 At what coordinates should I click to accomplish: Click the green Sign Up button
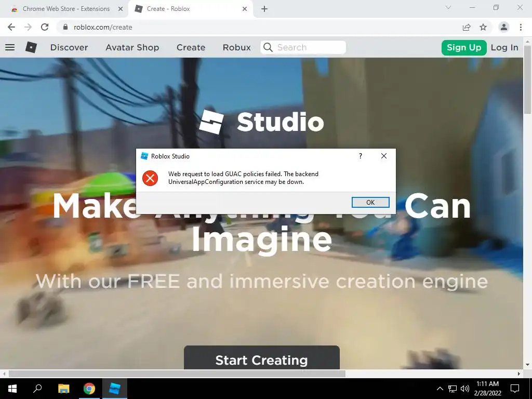pos(464,47)
